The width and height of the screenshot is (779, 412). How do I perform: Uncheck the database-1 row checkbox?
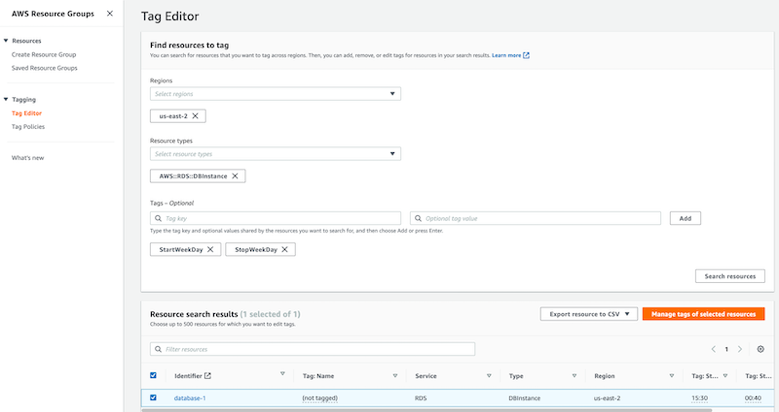[x=153, y=398]
